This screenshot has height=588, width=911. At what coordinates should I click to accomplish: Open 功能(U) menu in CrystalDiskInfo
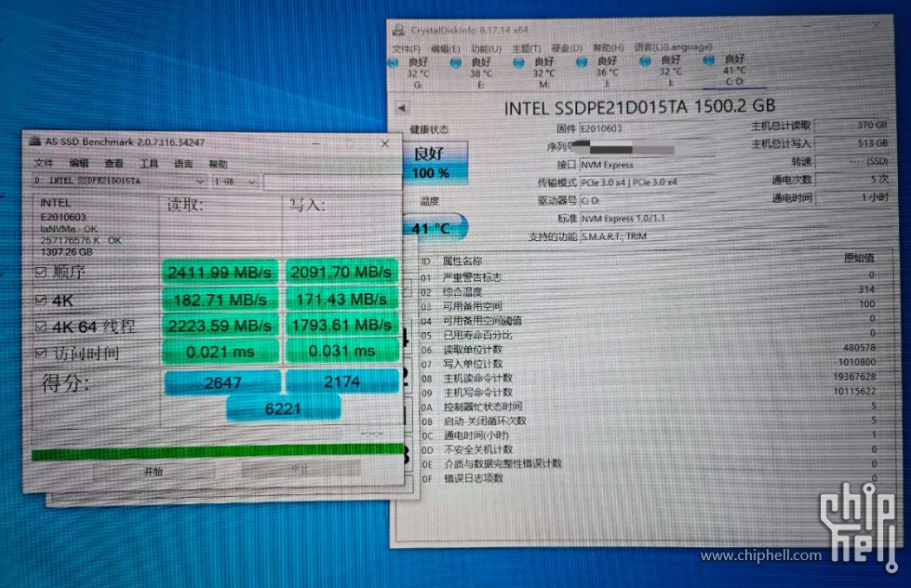(486, 48)
